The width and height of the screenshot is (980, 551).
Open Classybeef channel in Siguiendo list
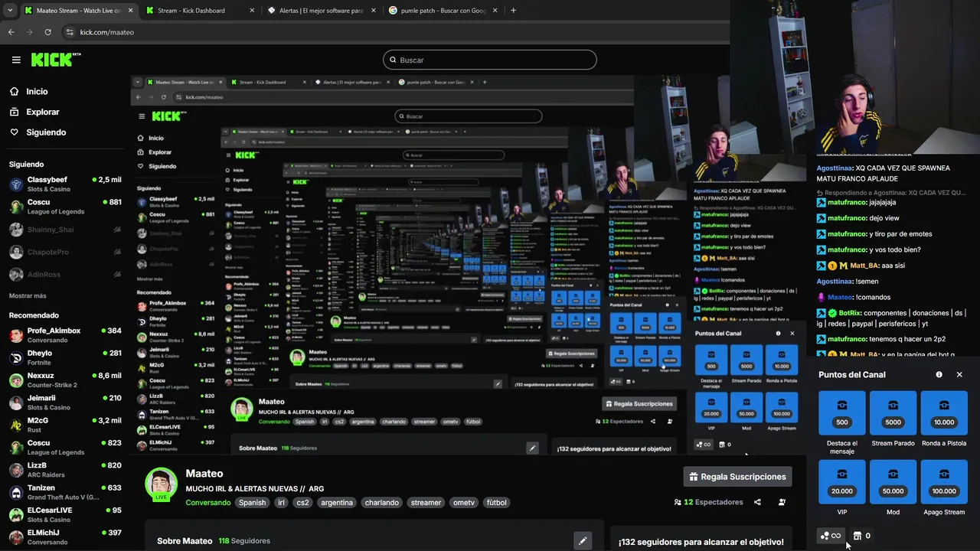tap(65, 184)
